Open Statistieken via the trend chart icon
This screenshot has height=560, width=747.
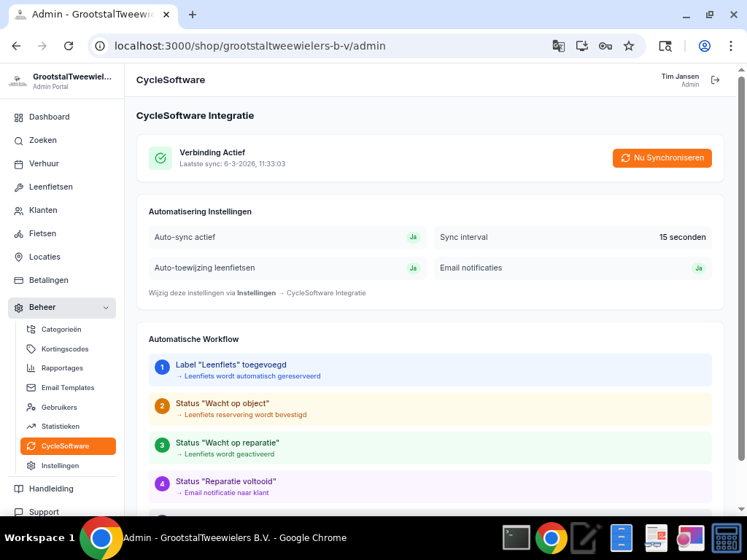tap(31, 427)
